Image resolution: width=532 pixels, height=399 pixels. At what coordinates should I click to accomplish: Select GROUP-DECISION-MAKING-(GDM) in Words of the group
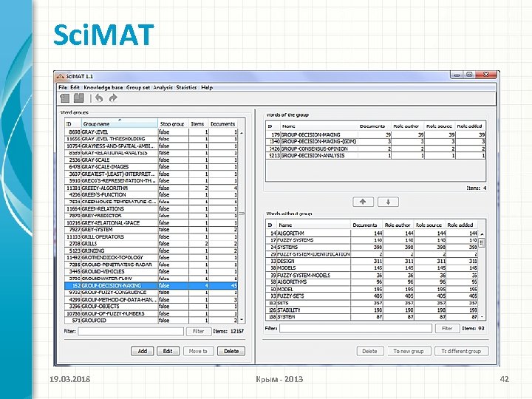[x=376, y=141]
